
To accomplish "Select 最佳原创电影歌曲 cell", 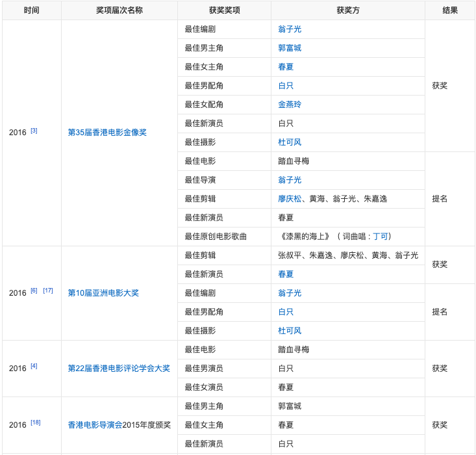I will click(x=224, y=237).
